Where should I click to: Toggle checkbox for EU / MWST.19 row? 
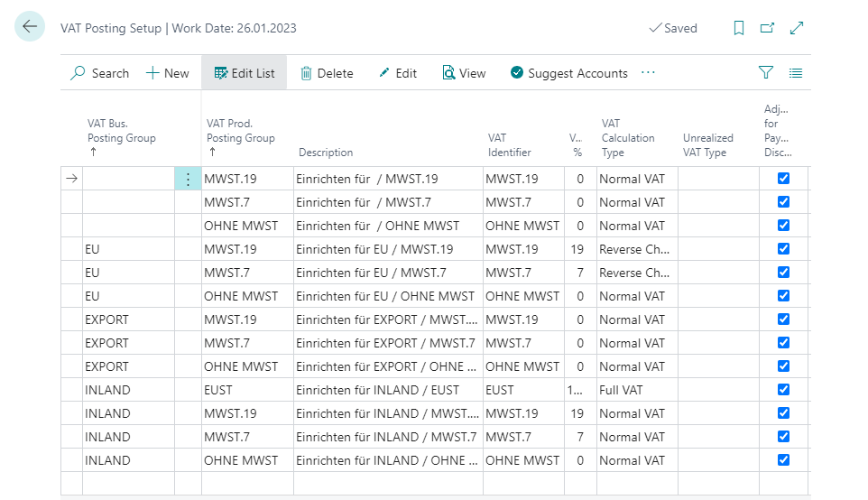783,248
